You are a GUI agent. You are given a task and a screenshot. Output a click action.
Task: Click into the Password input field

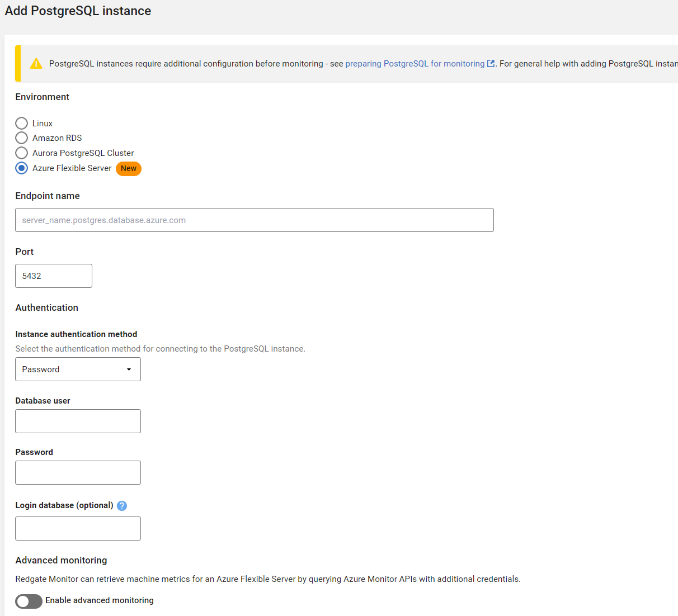pyautogui.click(x=78, y=473)
